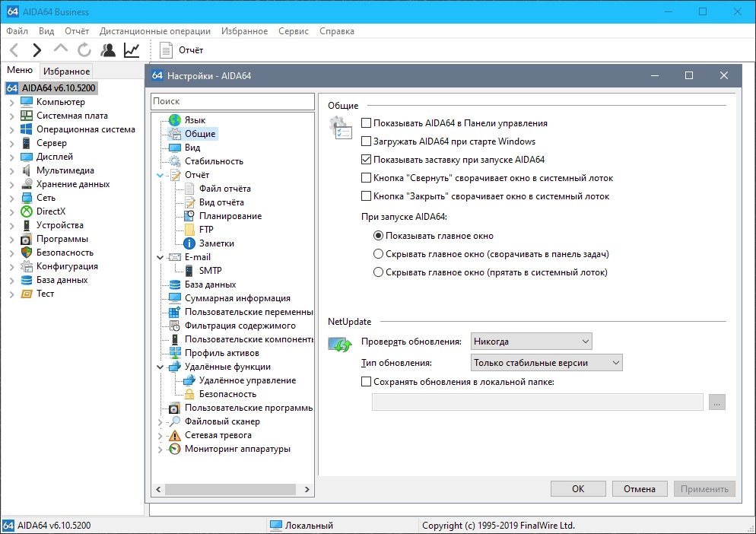The height and width of the screenshot is (534, 756).
Task: Click right arrow of settings tree scrollbar
Action: coord(307,489)
